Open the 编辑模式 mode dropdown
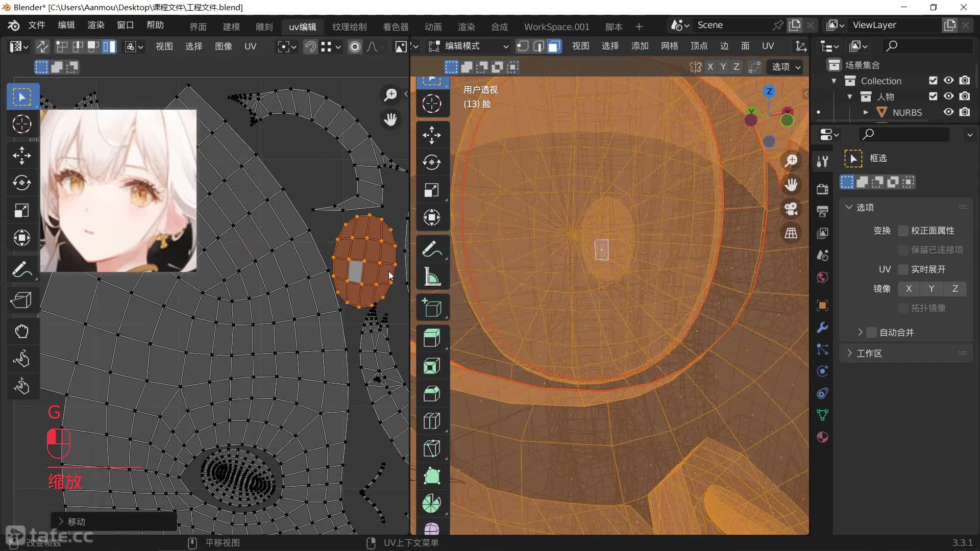 [x=469, y=46]
